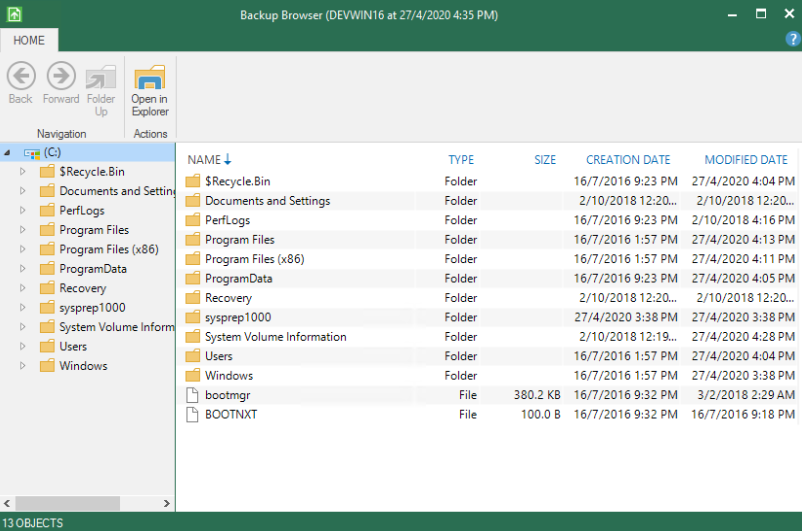Click folder icon of ProgramData in list
Viewport: 802px width, 531px height.
coord(193,278)
